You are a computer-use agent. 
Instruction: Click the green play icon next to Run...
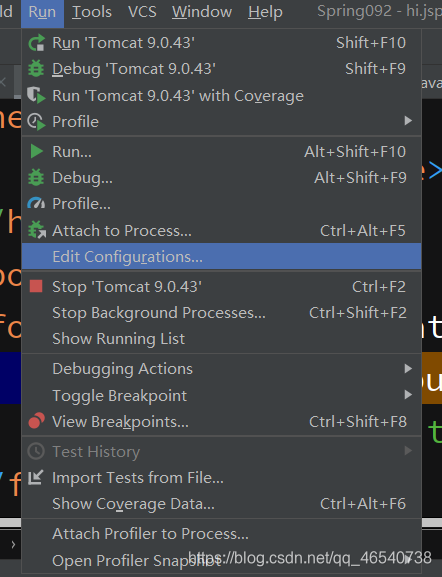click(x=36, y=151)
